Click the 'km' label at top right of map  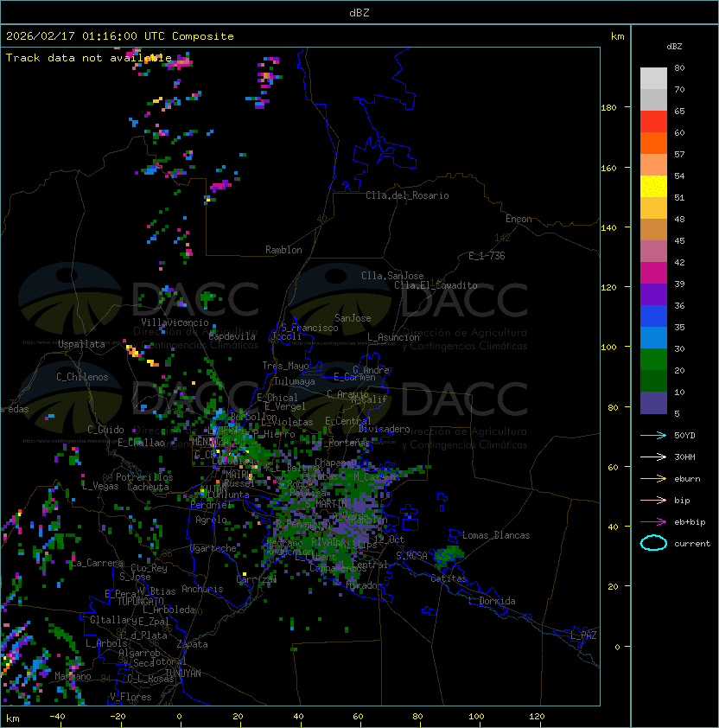[617, 36]
